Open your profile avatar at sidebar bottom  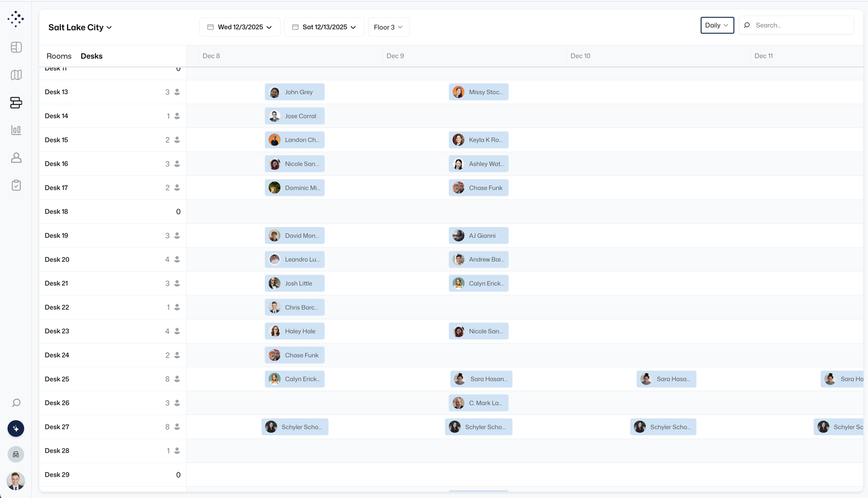pyautogui.click(x=16, y=481)
